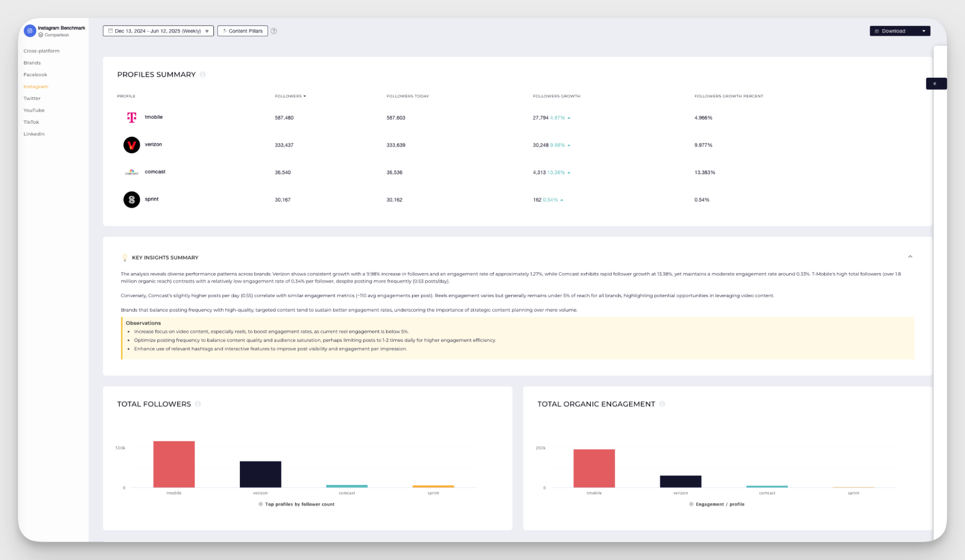Expand the collapsed right side panel arrow

click(936, 83)
